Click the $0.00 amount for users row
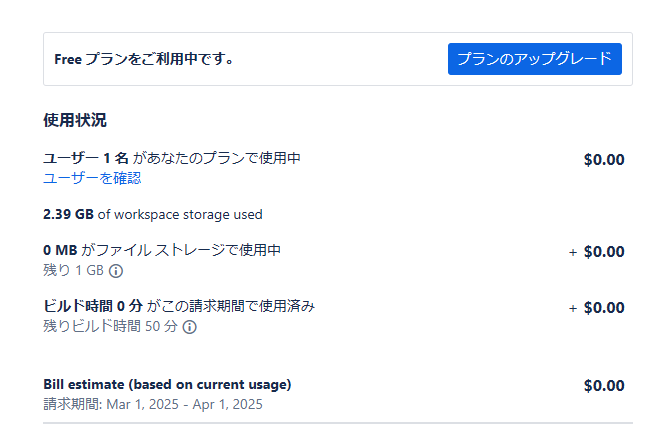 [604, 159]
